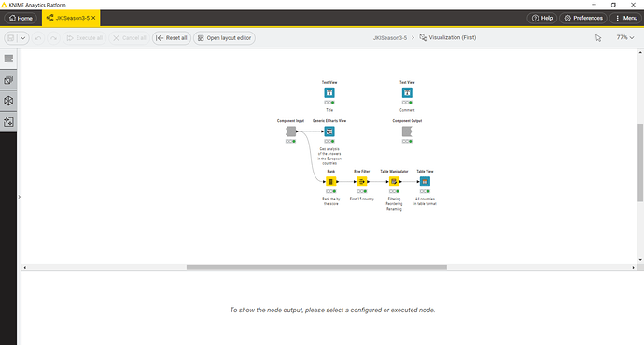Go to the Home tab

pos(21,18)
